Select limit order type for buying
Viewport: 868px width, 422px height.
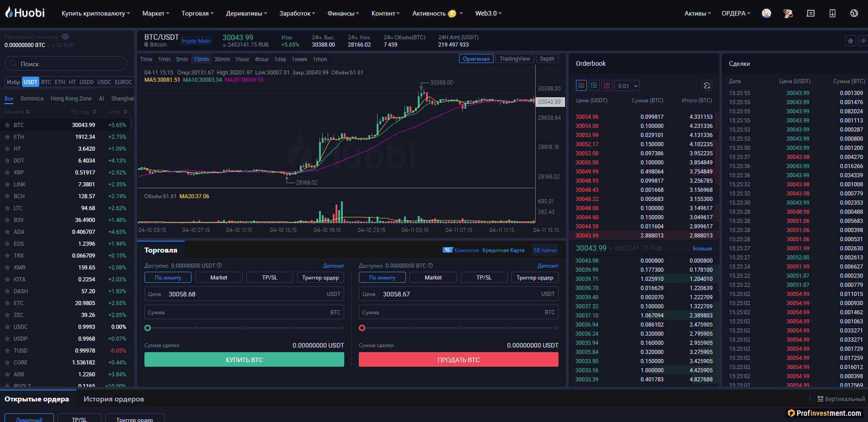pyautogui.click(x=168, y=277)
